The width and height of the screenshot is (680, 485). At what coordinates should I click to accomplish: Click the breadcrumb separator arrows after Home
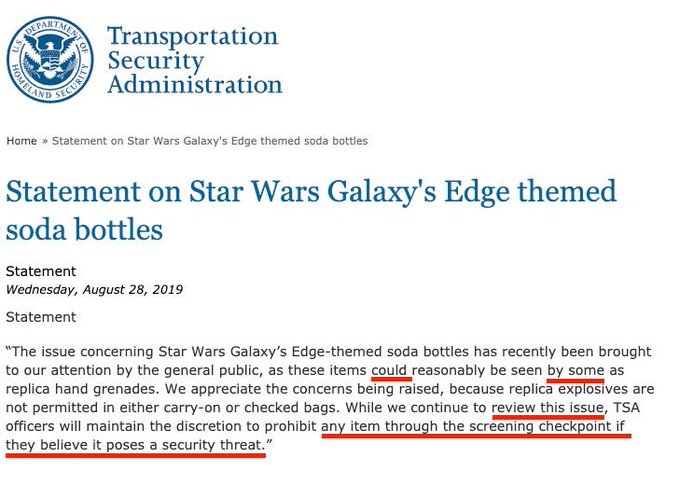point(45,141)
